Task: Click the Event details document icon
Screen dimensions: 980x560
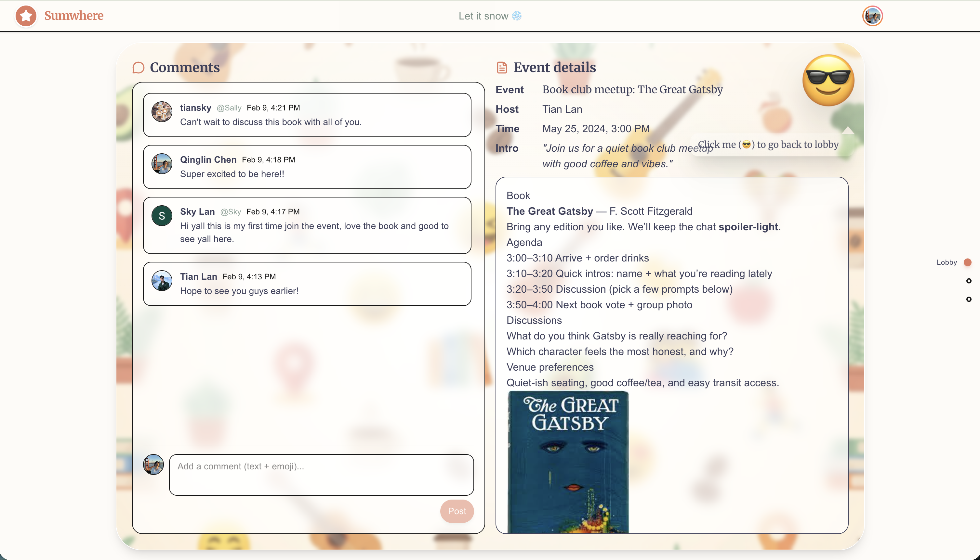Action: pyautogui.click(x=502, y=68)
